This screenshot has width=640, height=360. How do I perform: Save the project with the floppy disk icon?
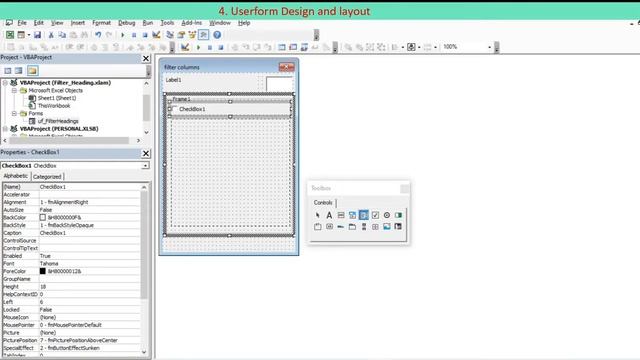point(37,35)
